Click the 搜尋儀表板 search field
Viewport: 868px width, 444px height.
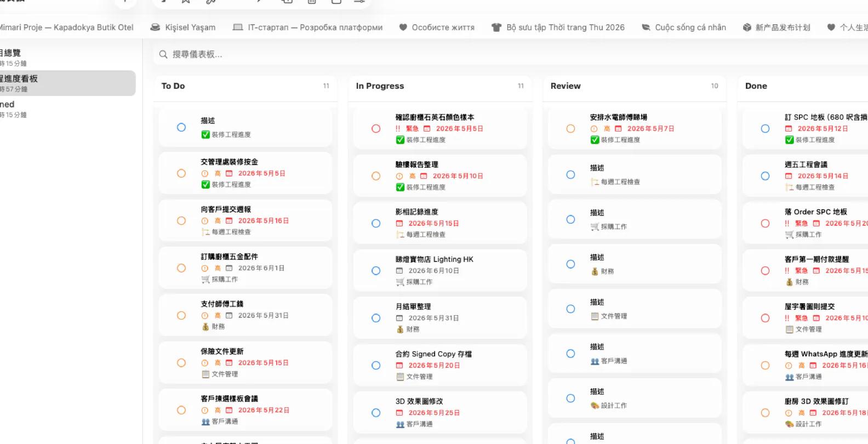tap(510, 54)
